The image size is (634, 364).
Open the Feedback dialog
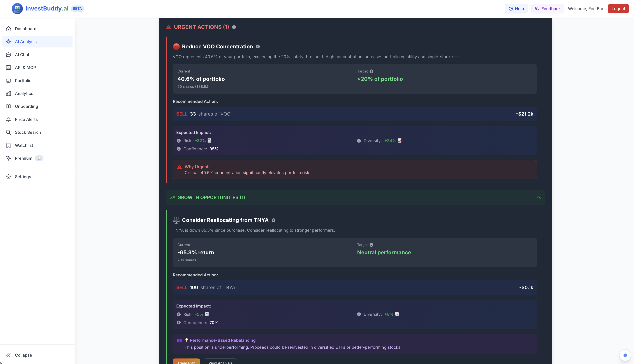(547, 8)
